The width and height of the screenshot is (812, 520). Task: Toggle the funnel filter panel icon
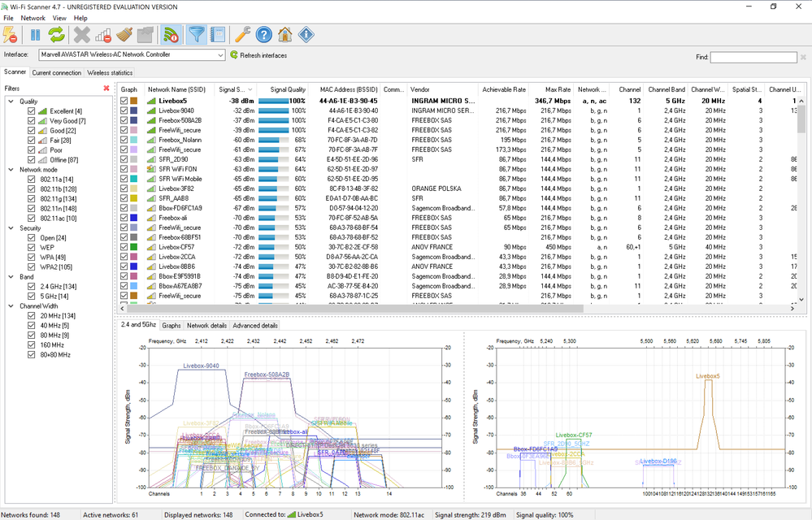[x=196, y=34]
